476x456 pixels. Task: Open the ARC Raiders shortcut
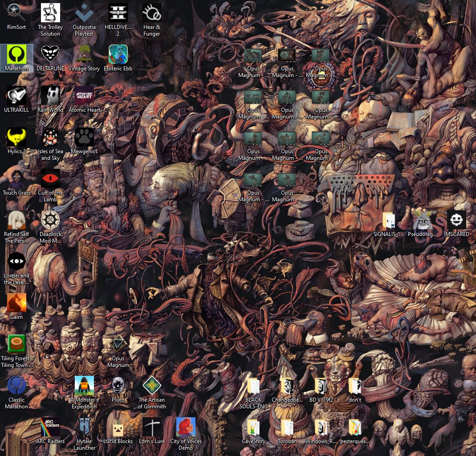pyautogui.click(x=50, y=427)
